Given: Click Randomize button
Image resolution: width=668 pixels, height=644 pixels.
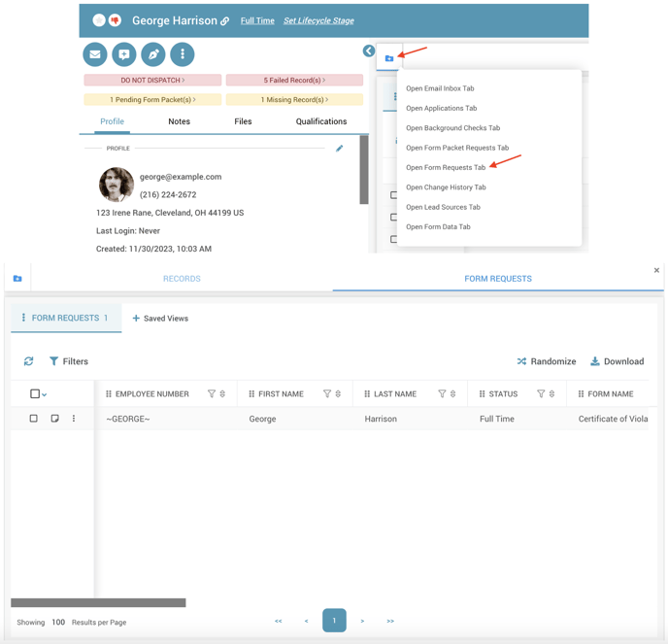Looking at the screenshot, I should pyautogui.click(x=547, y=361).
